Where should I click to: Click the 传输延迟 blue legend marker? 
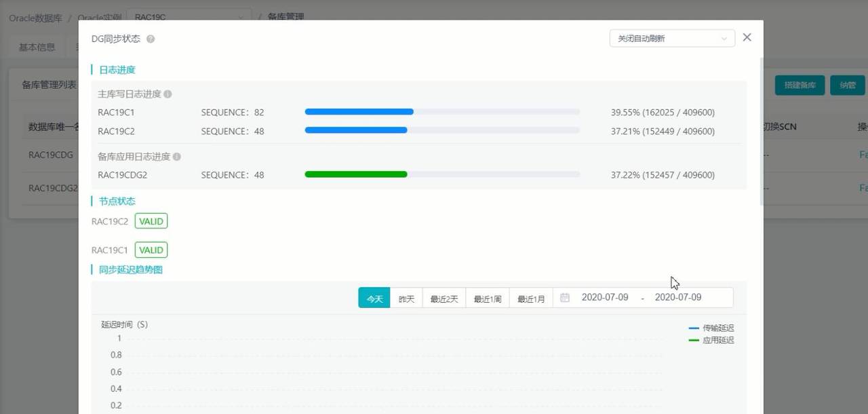[x=694, y=328]
